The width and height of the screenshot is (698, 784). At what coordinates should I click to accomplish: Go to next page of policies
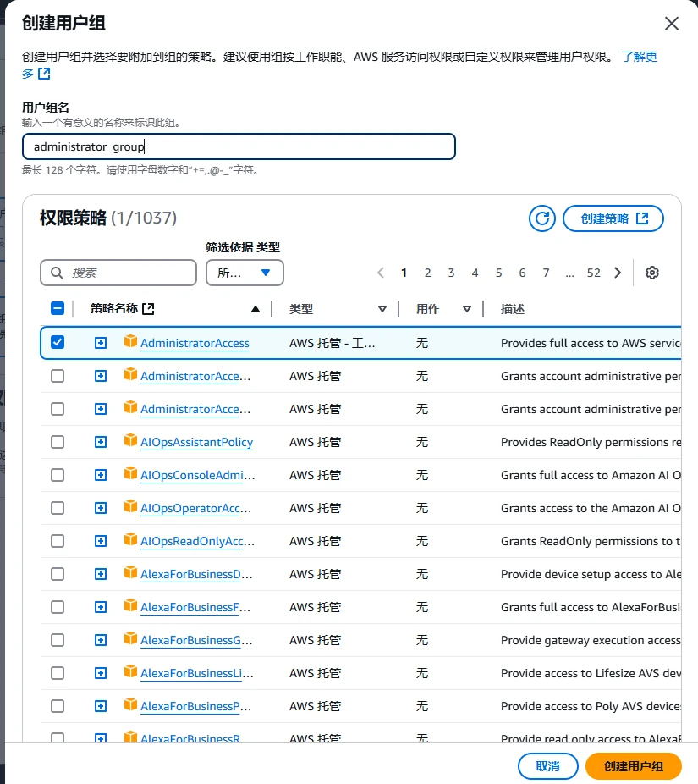point(618,273)
